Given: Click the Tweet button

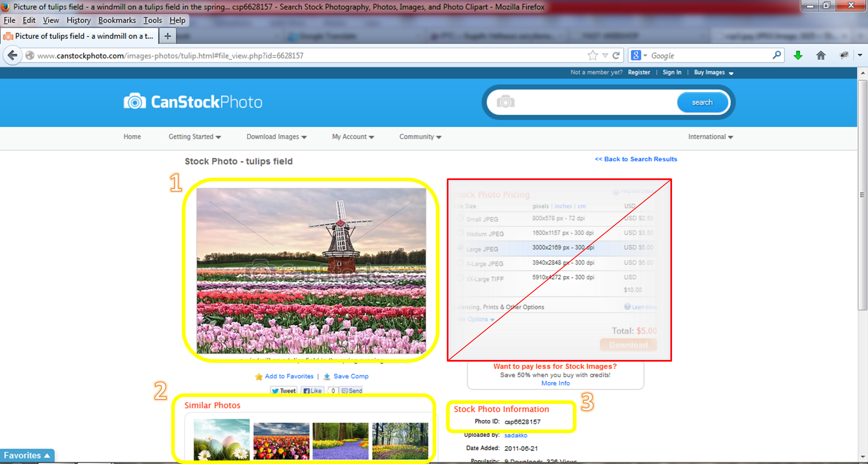Looking at the screenshot, I should click(284, 390).
